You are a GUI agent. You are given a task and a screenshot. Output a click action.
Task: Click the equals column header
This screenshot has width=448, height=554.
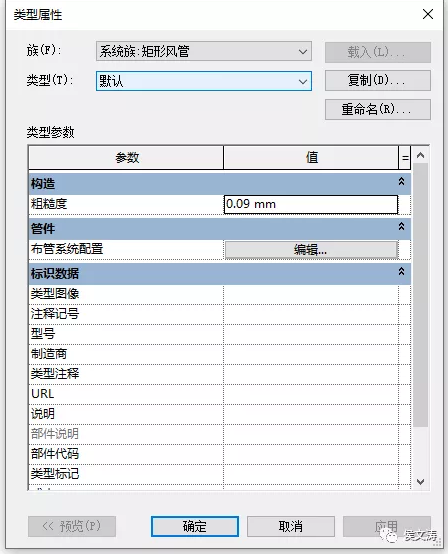(405, 158)
